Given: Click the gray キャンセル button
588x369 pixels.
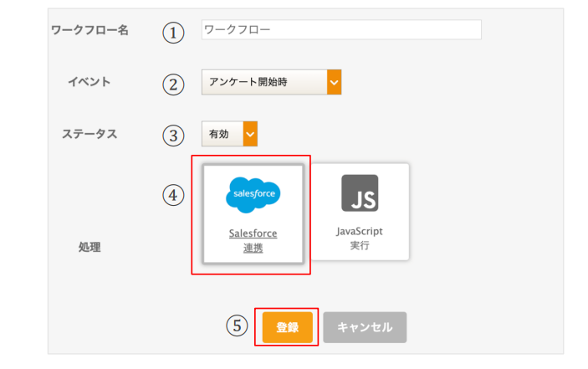Looking at the screenshot, I should (x=365, y=327).
